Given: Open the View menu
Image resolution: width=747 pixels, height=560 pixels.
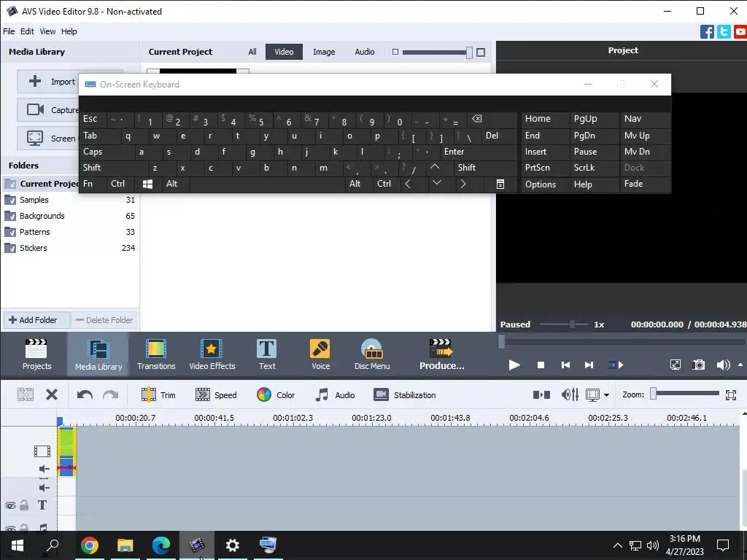Looking at the screenshot, I should pyautogui.click(x=47, y=31).
